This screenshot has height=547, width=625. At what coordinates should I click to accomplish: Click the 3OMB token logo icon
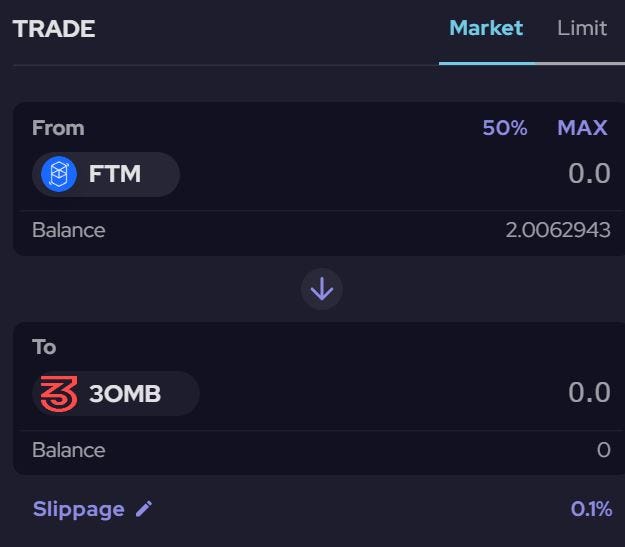tap(59, 394)
